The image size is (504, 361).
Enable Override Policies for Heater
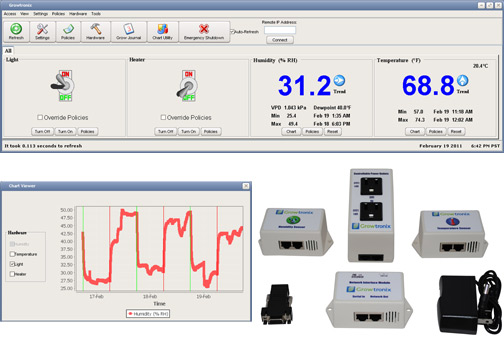163,117
